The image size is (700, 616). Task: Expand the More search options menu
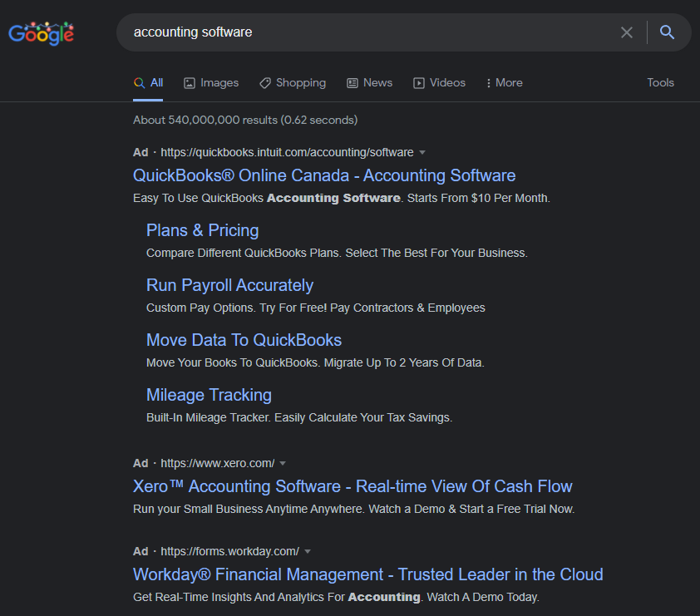coord(505,82)
